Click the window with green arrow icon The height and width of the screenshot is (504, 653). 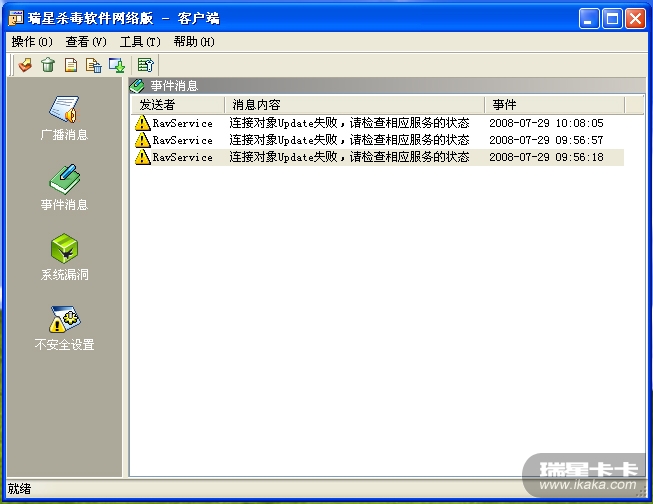click(x=117, y=65)
